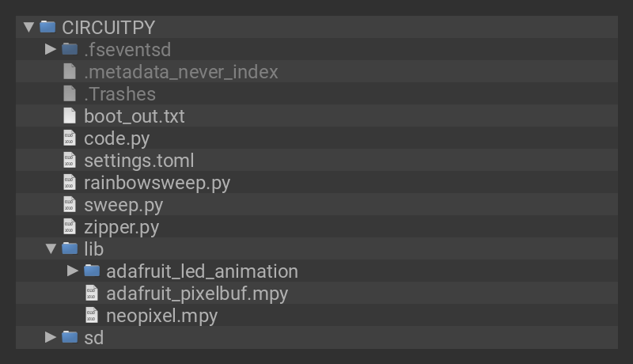Click the CIRCUITPY drive folder icon
This screenshot has width=633, height=364.
(x=47, y=28)
